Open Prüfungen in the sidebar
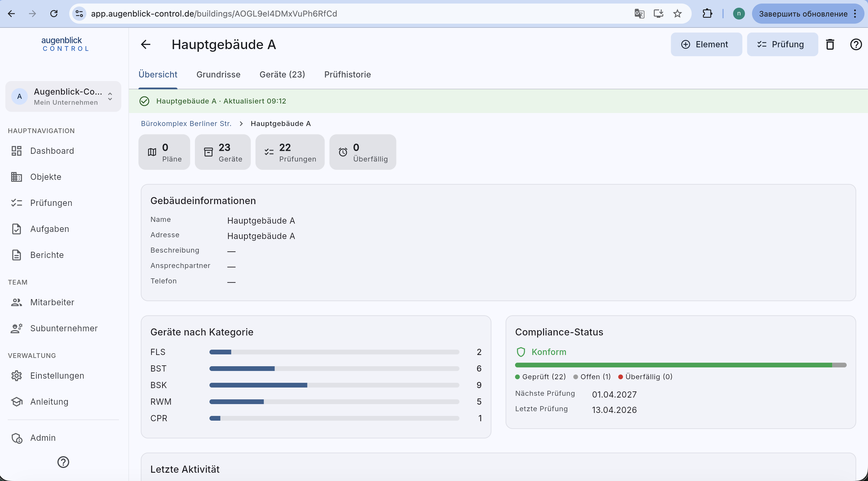Viewport: 868px width, 481px height. click(63, 203)
